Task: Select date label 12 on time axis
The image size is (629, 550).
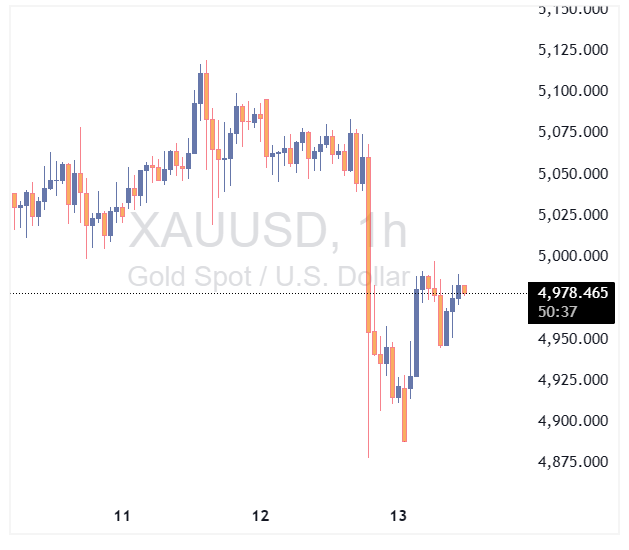Action: pyautogui.click(x=261, y=516)
